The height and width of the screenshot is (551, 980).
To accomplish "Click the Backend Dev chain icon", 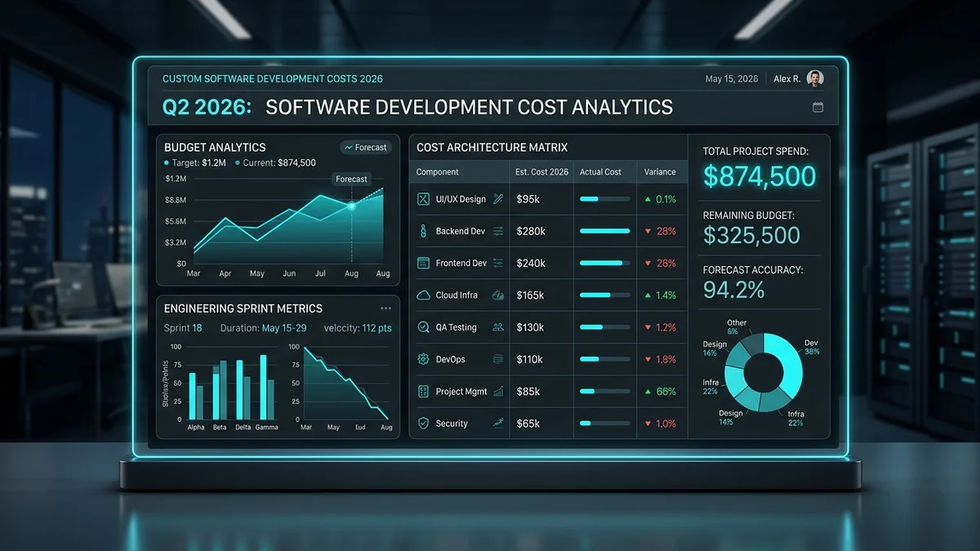I will (x=423, y=231).
